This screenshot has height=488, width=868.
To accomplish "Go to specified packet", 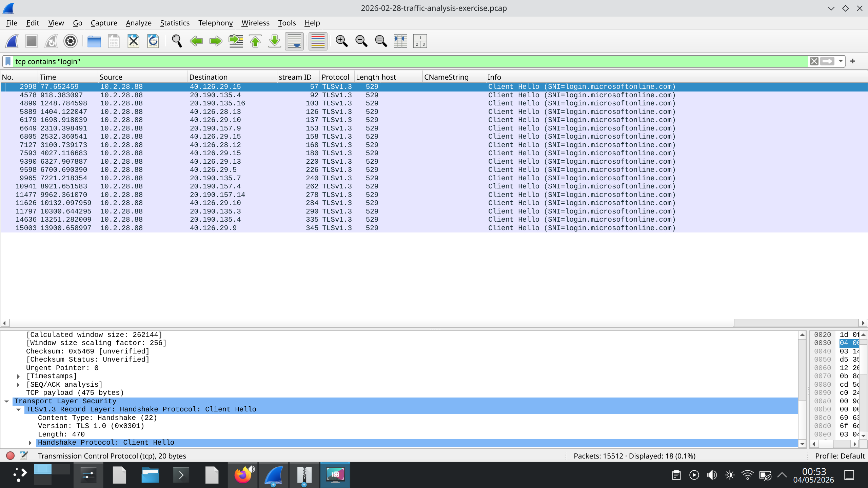I will 236,41.
